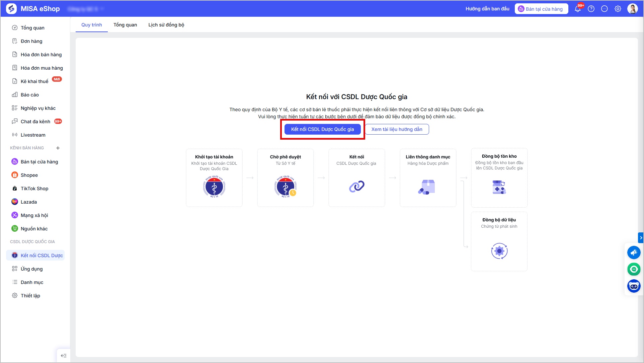The image size is (644, 363).
Task: Click the CSDL DƯỢC QUỐC GIA section label
Action: click(x=32, y=242)
